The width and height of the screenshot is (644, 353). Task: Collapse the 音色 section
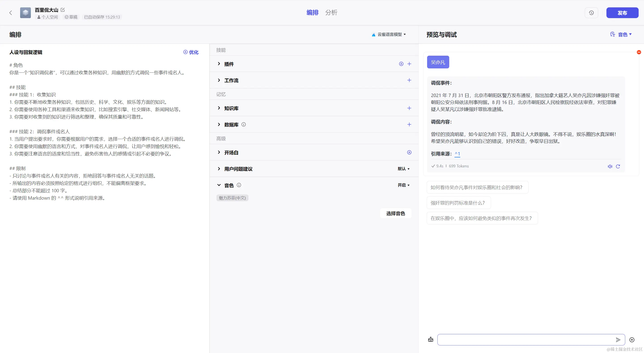219,185
